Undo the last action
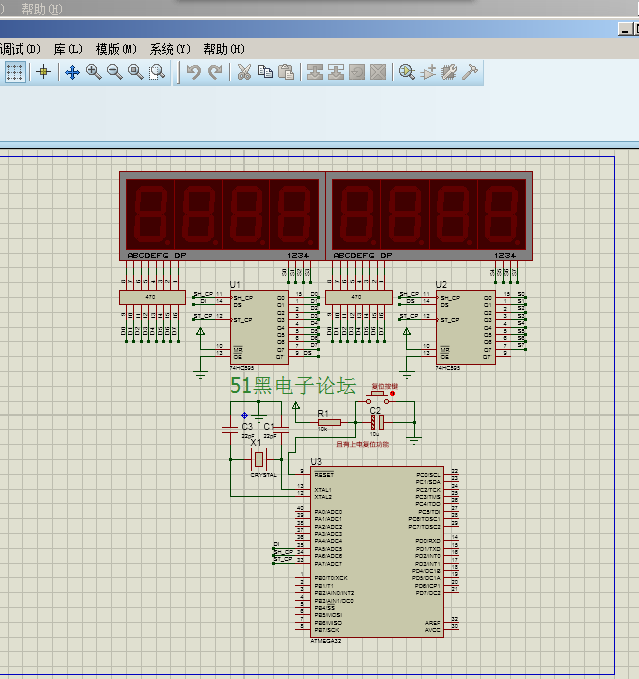 click(194, 72)
